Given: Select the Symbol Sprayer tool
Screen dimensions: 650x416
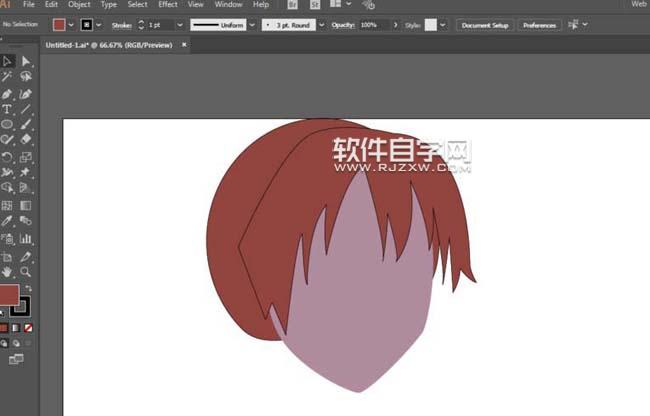Looking at the screenshot, I should 7,239.
